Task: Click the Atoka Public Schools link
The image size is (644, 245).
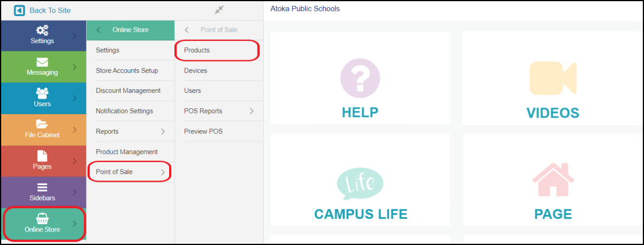Action: pos(305,8)
